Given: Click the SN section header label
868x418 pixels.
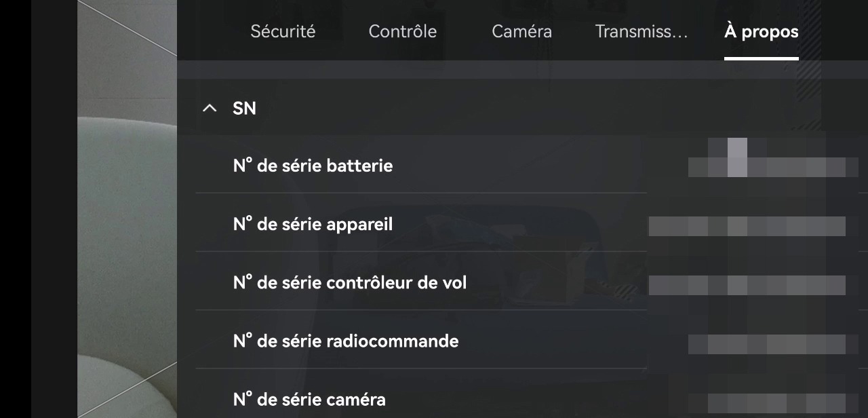Looking at the screenshot, I should tap(244, 109).
